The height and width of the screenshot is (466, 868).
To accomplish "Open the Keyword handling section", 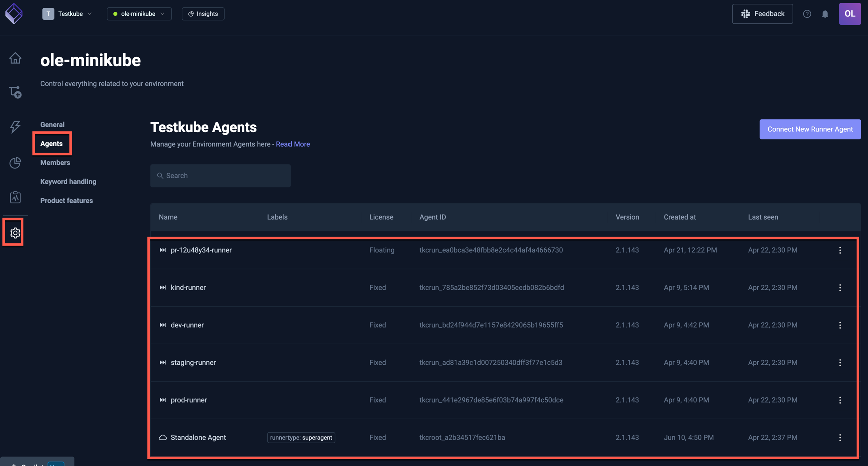I will 68,181.
